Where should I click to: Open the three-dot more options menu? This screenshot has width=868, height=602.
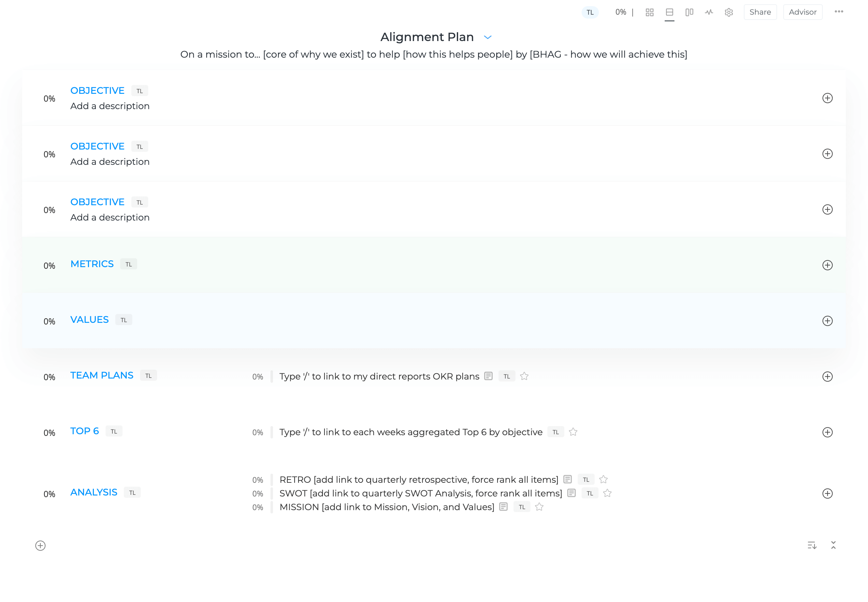(x=839, y=12)
